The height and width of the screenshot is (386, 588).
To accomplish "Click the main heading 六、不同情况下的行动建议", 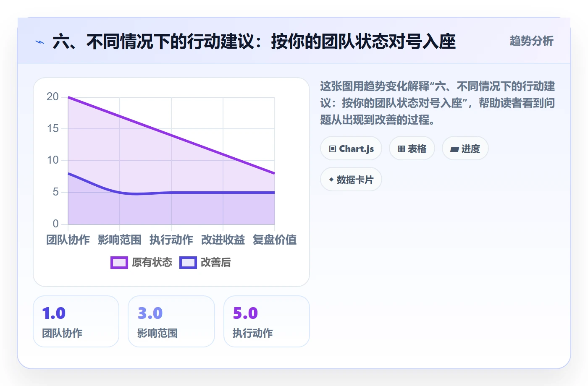I will point(254,42).
